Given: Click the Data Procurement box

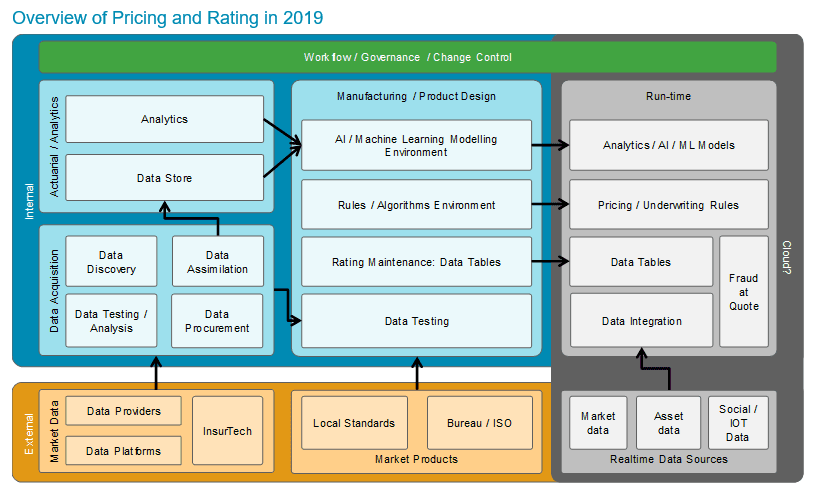Looking at the screenshot, I should click(217, 320).
